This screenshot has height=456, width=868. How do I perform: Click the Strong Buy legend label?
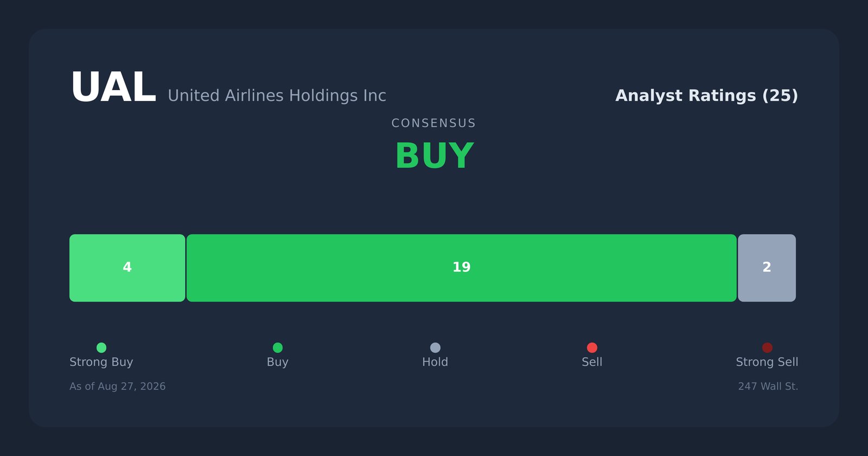click(x=101, y=362)
